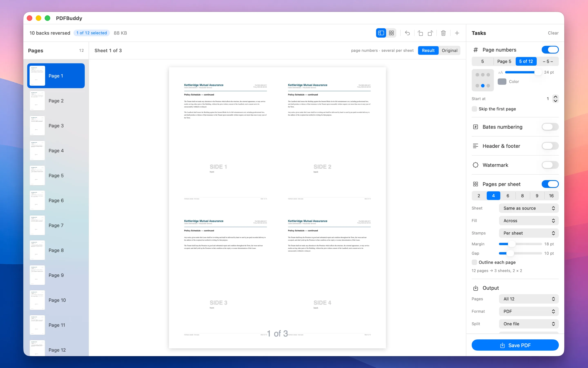Rotate page left icon
Viewport: 588px width, 368px height.
[x=420, y=33]
